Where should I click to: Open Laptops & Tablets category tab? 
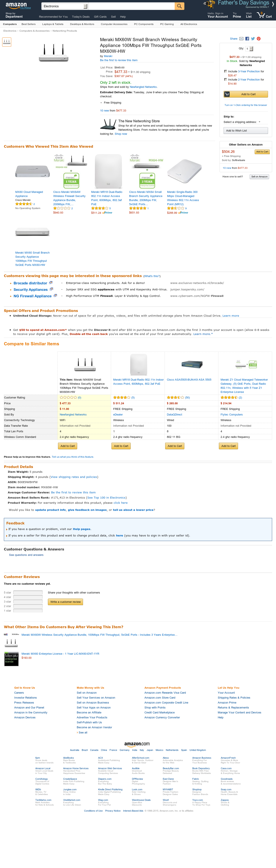pyautogui.click(x=53, y=24)
